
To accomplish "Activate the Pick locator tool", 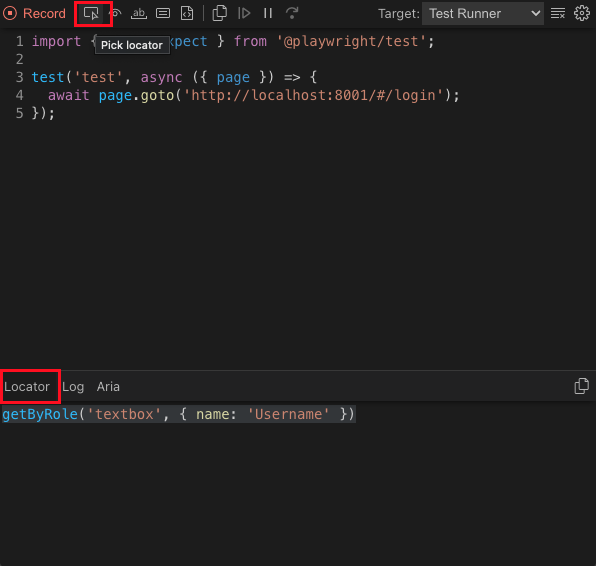I will [91, 14].
